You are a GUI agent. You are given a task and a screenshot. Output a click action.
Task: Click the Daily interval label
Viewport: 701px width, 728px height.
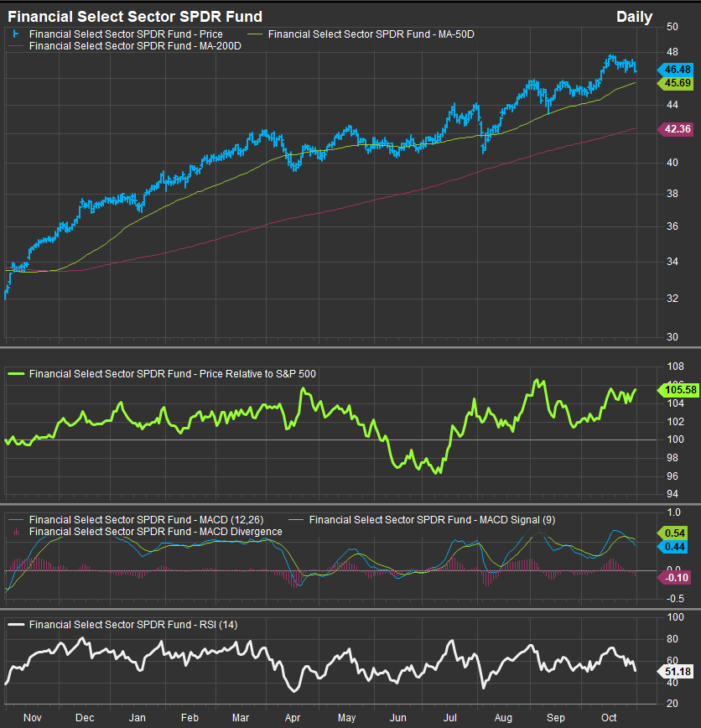(634, 17)
